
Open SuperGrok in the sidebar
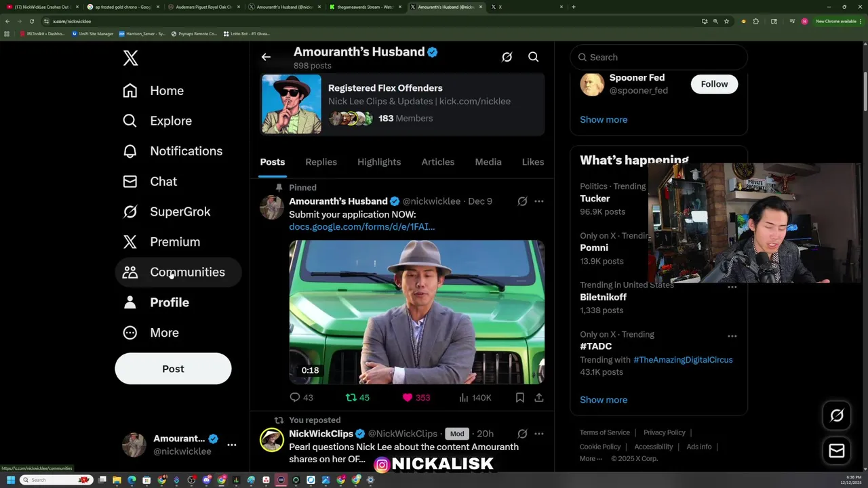(167, 211)
